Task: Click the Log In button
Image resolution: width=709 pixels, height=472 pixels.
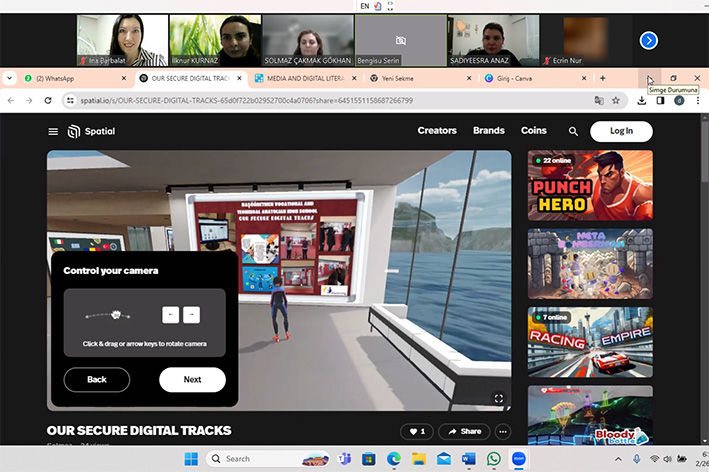Action: 621,131
